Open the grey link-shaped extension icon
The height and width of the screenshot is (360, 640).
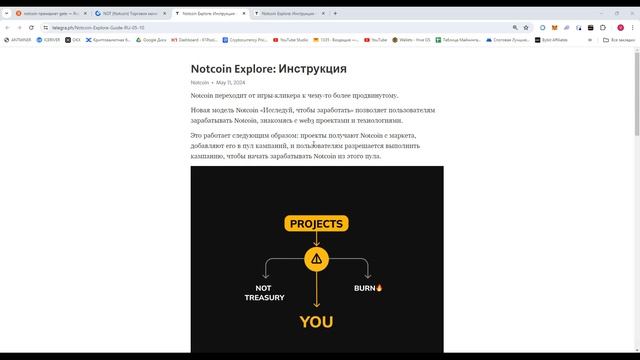click(x=567, y=28)
